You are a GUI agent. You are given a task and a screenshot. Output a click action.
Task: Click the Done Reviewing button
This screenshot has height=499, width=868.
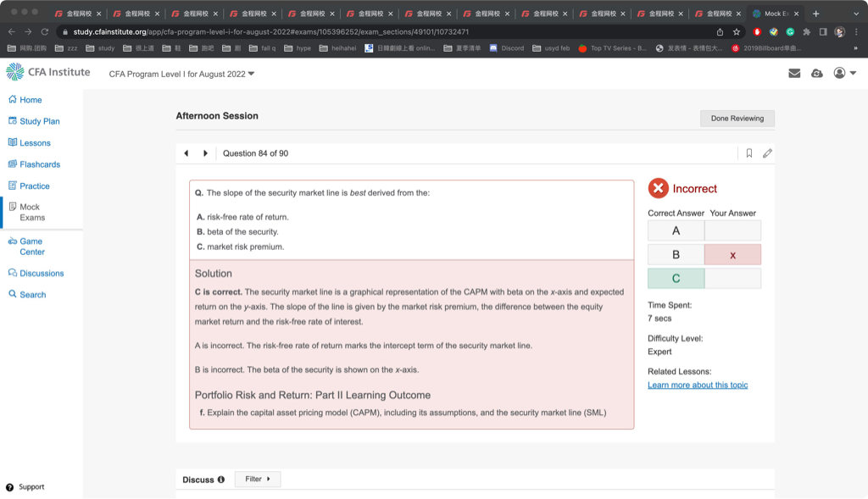737,119
